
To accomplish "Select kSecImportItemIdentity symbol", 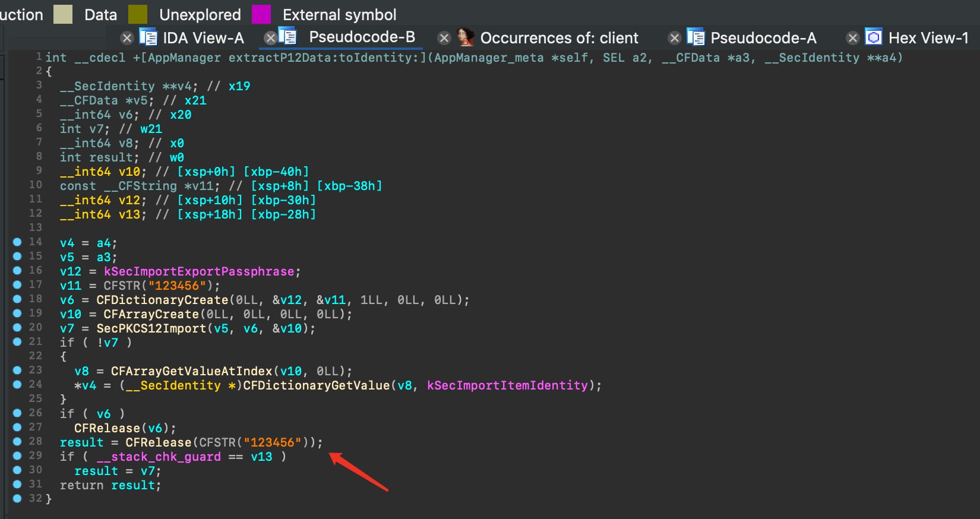I will pos(507,385).
